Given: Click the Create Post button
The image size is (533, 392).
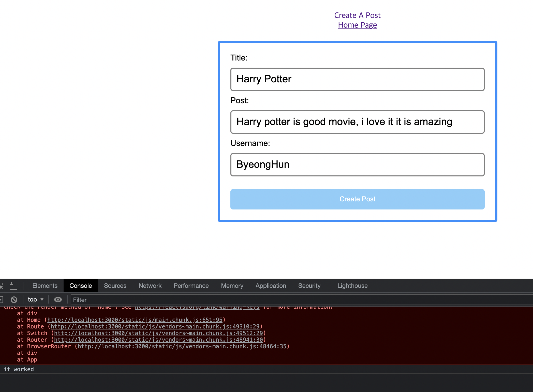Looking at the screenshot, I should click(x=357, y=199).
